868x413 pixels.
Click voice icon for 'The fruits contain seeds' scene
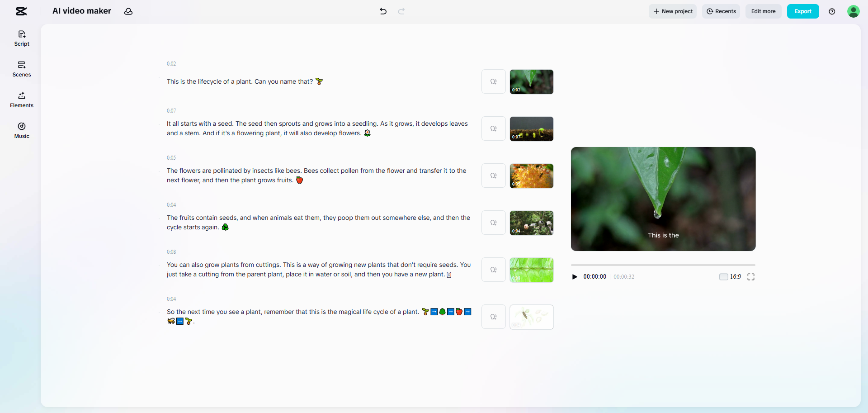click(494, 223)
